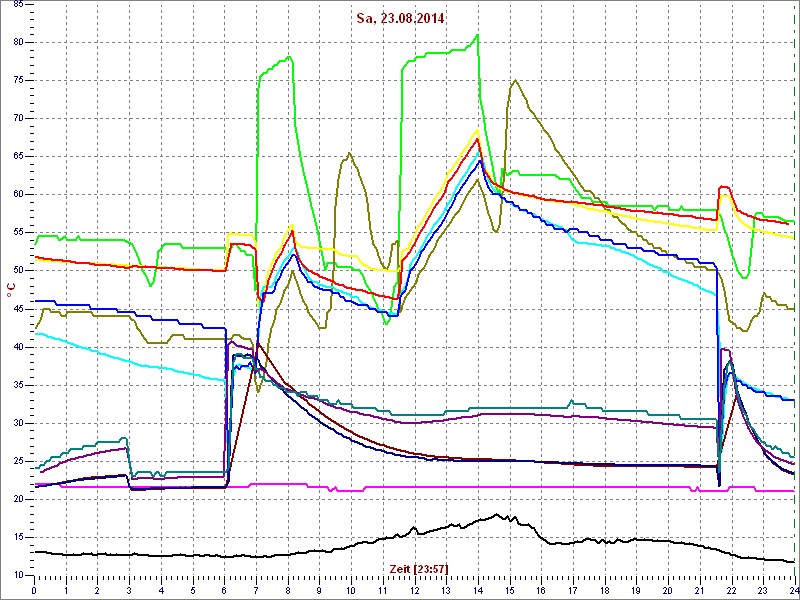Click the 30 temperature axis value
The image size is (800, 600).
[x=17, y=423]
